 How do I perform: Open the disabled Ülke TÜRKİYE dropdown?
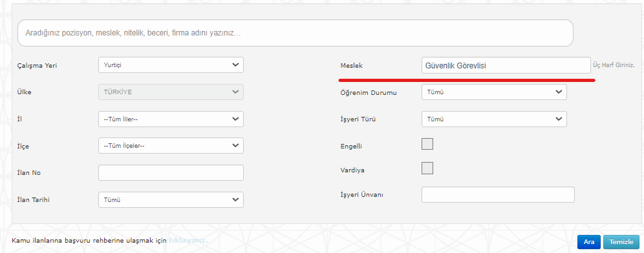[x=171, y=92]
